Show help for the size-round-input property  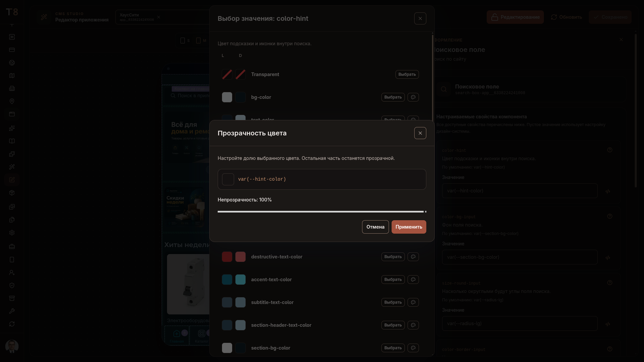pos(610,283)
